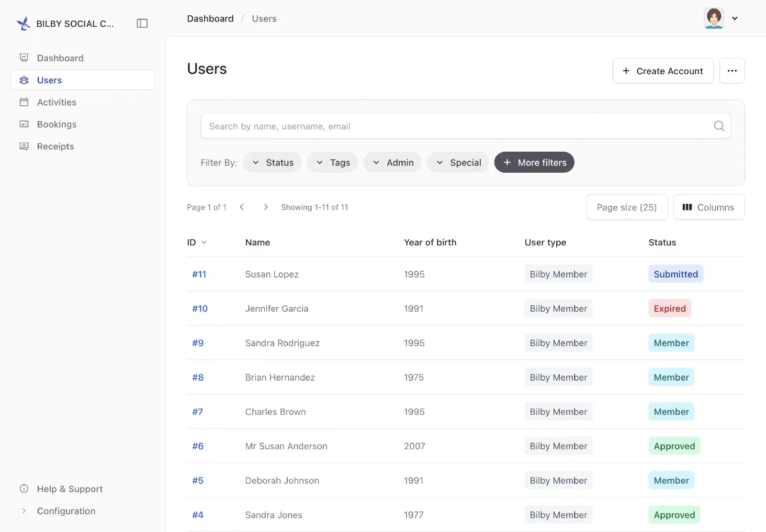
Task: Open the Special filter dropdown
Action: 458,162
